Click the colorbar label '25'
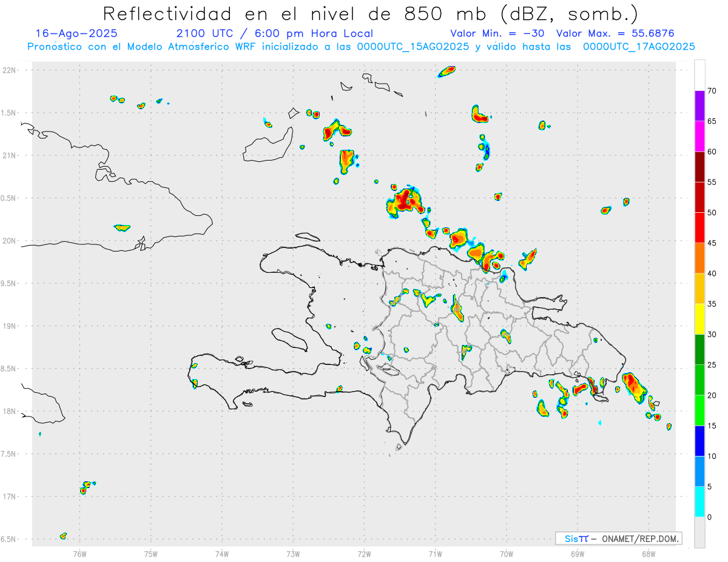 (712, 365)
